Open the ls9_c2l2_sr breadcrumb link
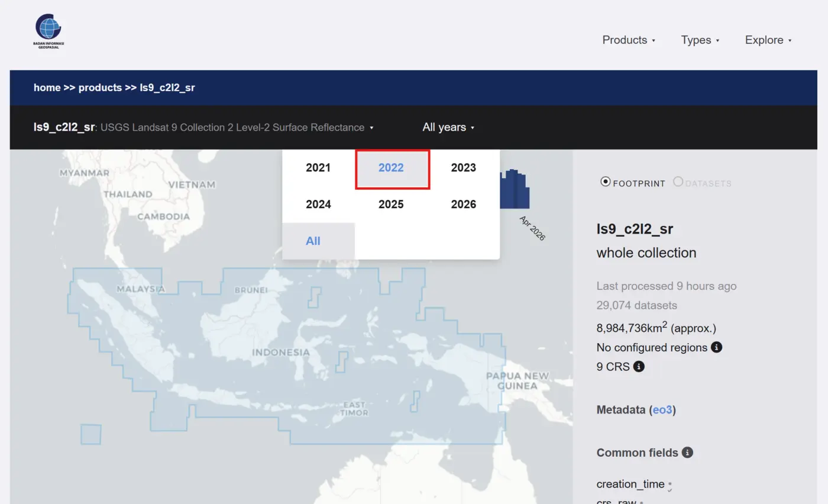Viewport: 828px width, 504px height. [x=167, y=88]
